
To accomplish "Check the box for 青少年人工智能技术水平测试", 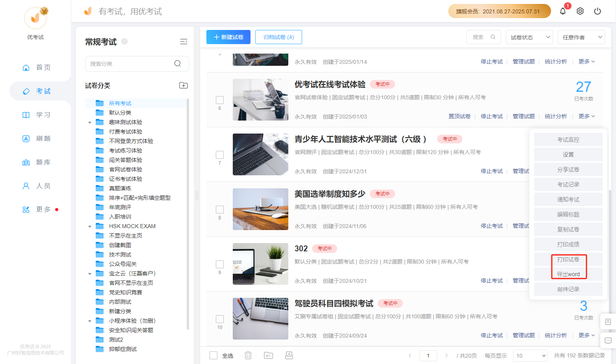I will click(220, 155).
